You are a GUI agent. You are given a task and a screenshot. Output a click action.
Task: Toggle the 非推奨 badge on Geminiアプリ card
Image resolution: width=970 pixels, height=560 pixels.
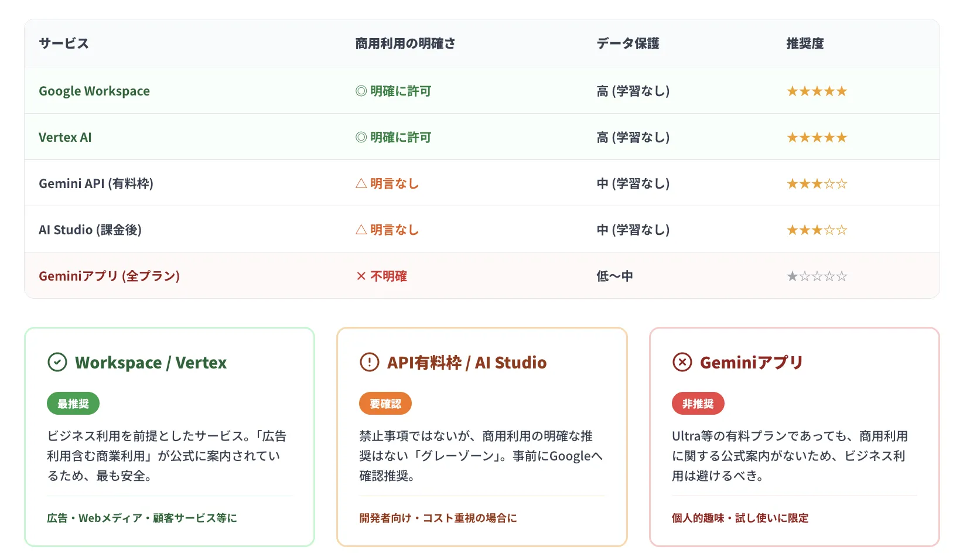[x=698, y=403]
